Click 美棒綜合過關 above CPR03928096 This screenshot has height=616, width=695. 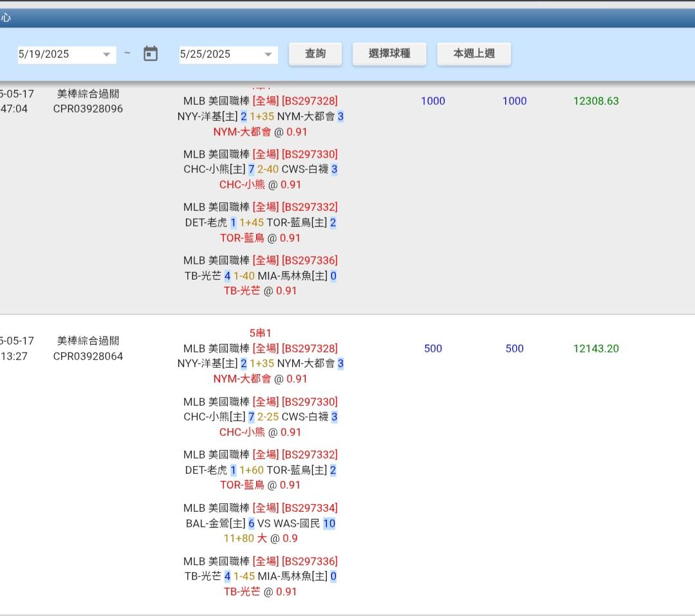[x=88, y=94]
